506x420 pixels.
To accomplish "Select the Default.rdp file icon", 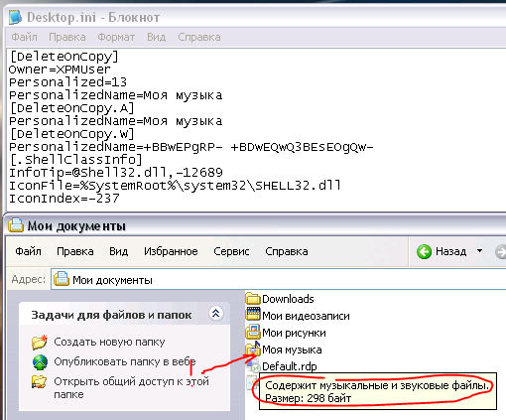I will tap(253, 365).
